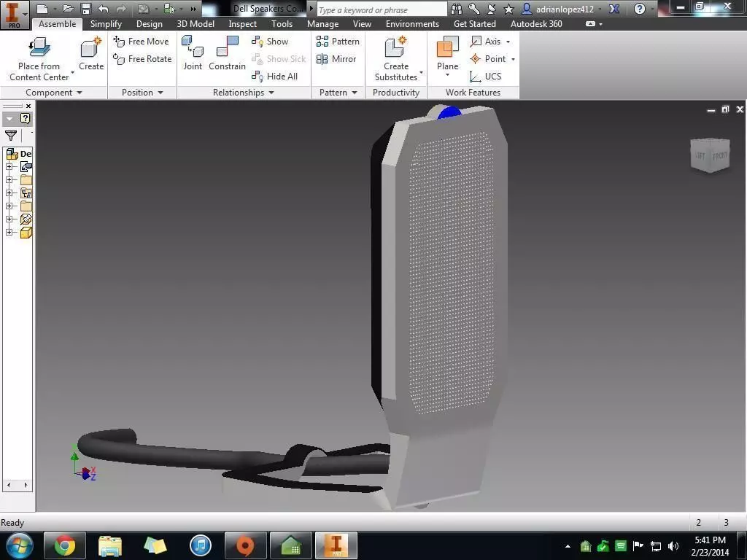Viewport: 747px width, 560px height.
Task: Open the Axis dropdown arrow
Action: [x=508, y=42]
